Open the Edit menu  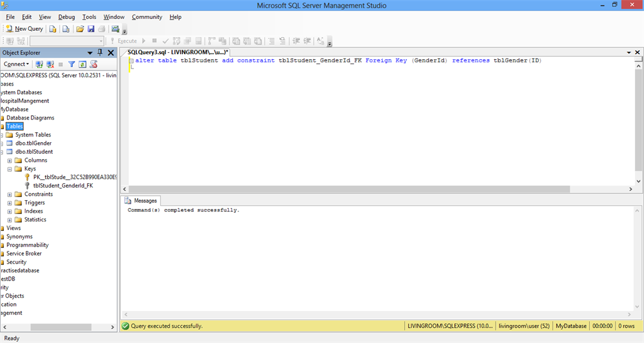click(26, 17)
